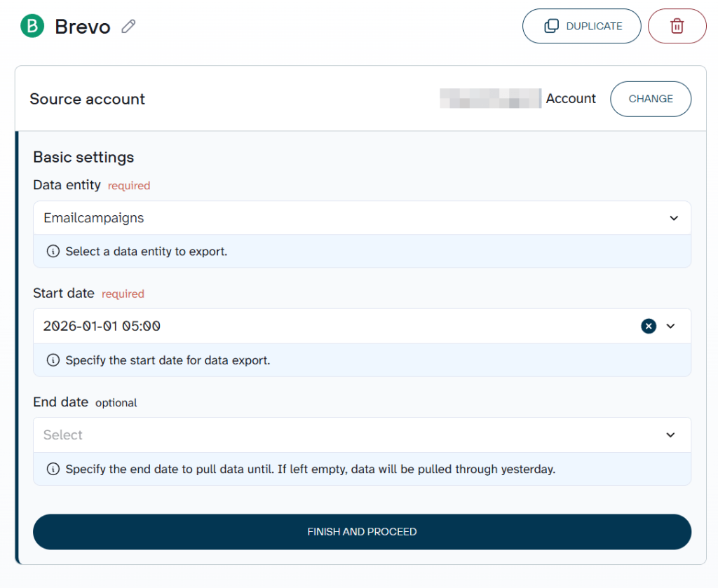
Task: Click FINISH AND PROCEED button
Action: pos(362,532)
